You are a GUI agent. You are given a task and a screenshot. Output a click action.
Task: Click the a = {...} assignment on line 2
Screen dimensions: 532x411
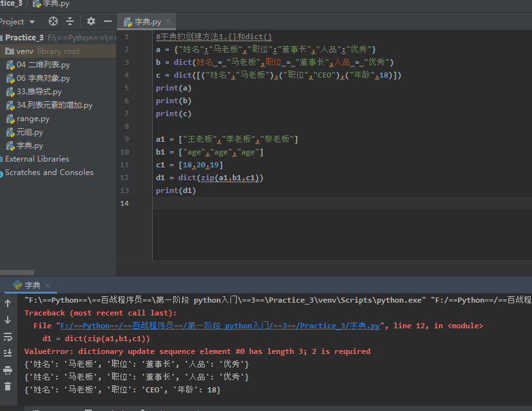[x=266, y=49]
